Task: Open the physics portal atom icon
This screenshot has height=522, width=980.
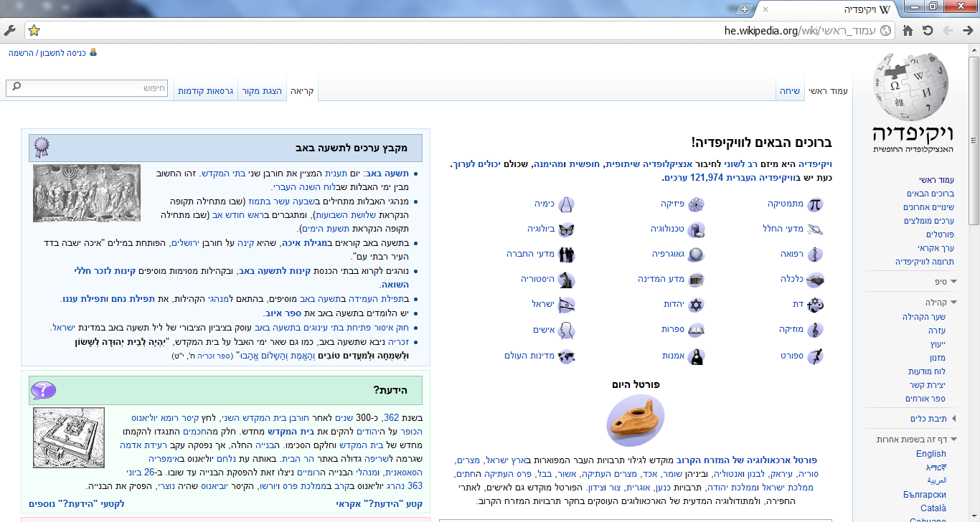Action: [x=696, y=204]
